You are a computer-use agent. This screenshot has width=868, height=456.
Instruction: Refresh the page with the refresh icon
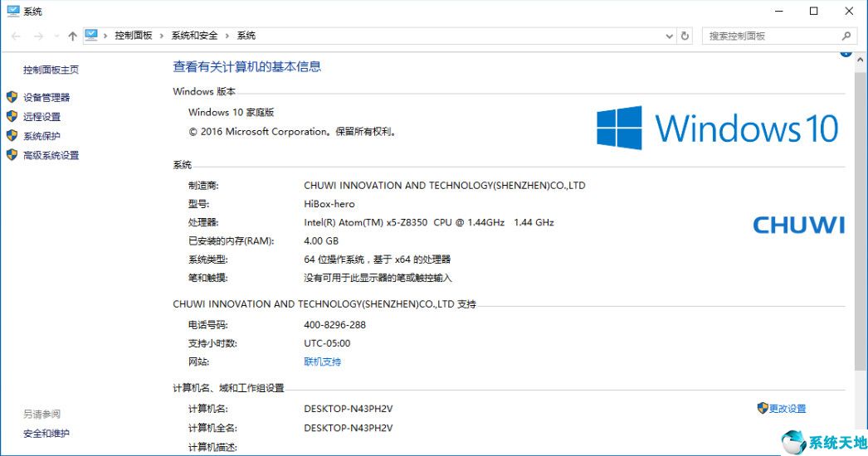tap(685, 36)
